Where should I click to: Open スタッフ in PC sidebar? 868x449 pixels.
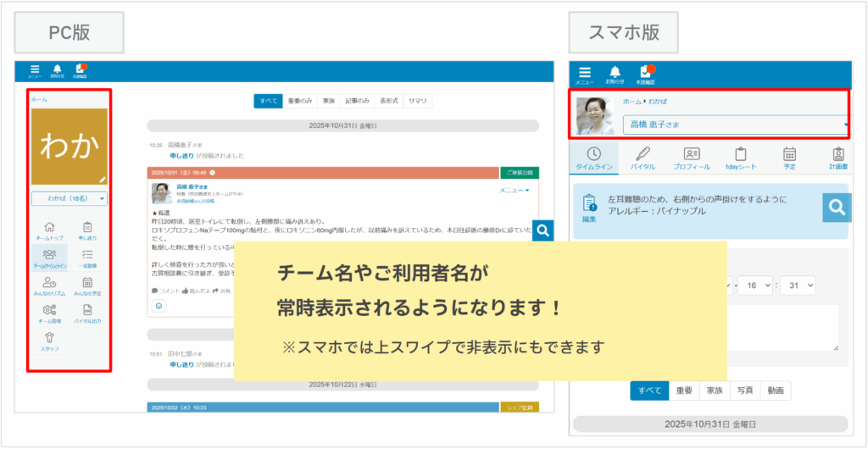49,341
